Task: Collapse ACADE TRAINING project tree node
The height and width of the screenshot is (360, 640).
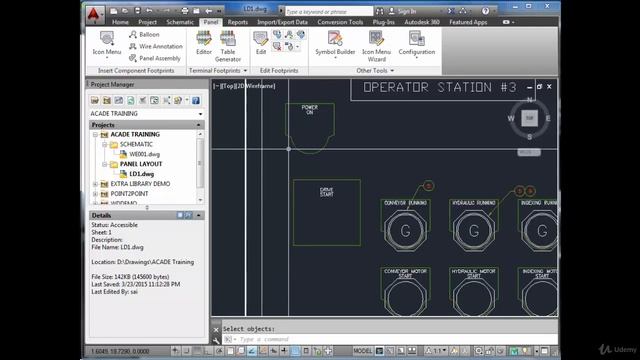Action: (x=95, y=134)
